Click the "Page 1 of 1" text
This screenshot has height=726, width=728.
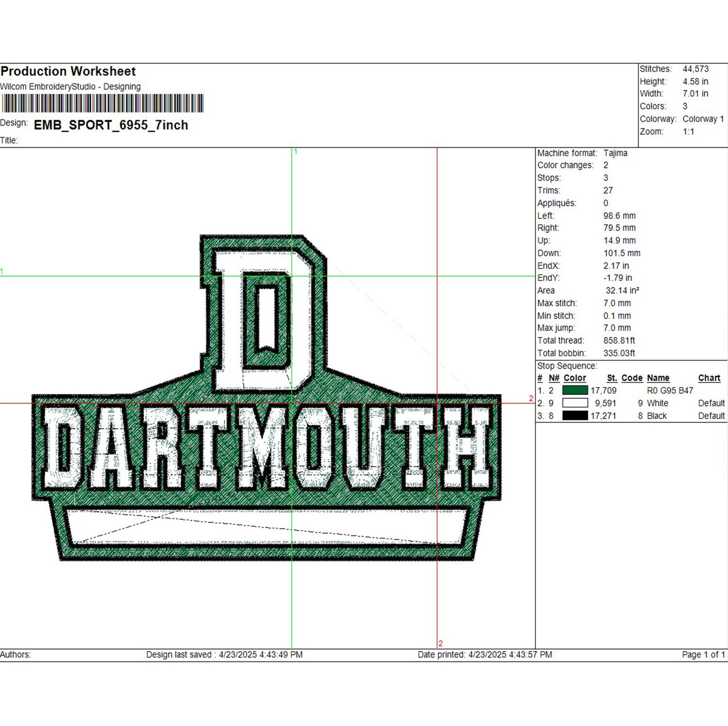(704, 655)
